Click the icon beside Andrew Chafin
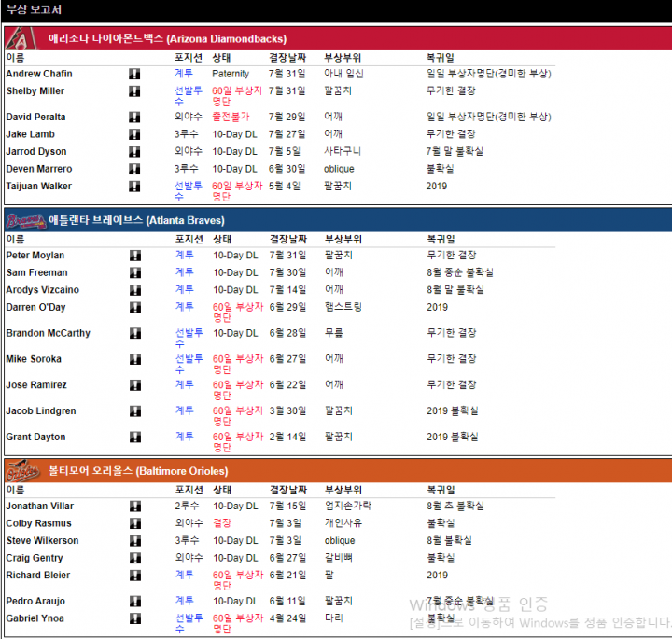This screenshot has width=672, height=639. [134, 74]
